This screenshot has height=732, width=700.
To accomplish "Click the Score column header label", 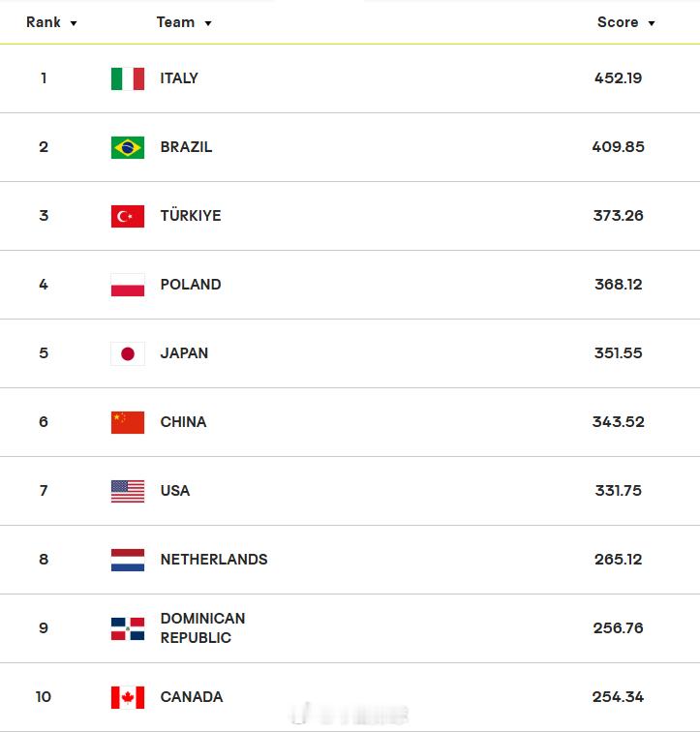I will pyautogui.click(x=618, y=22).
